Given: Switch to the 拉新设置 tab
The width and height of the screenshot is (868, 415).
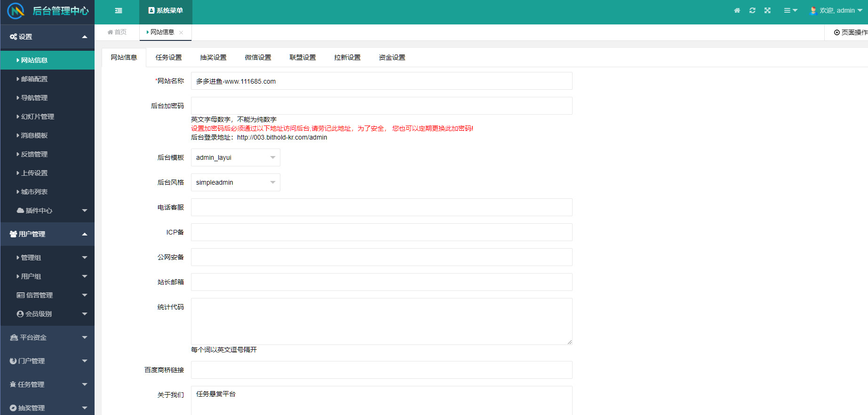Looking at the screenshot, I should click(348, 57).
